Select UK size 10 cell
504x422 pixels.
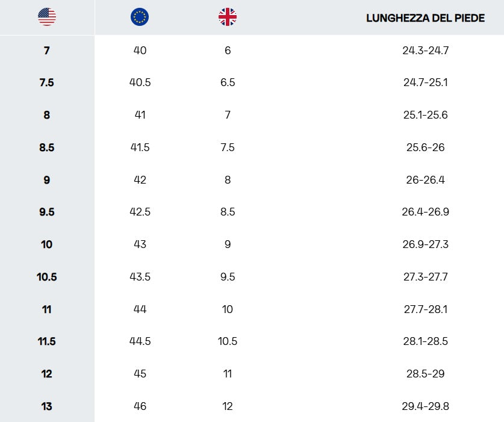[x=228, y=309]
